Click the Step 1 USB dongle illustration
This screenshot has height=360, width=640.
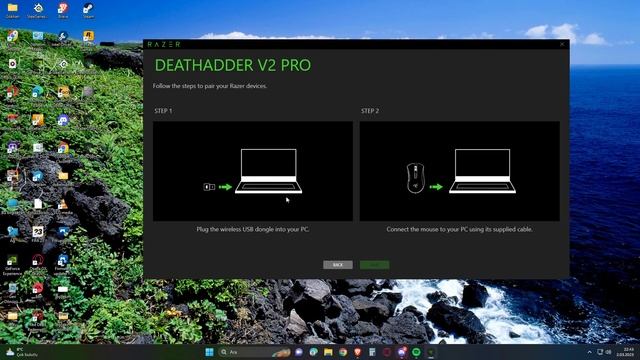[x=253, y=171]
